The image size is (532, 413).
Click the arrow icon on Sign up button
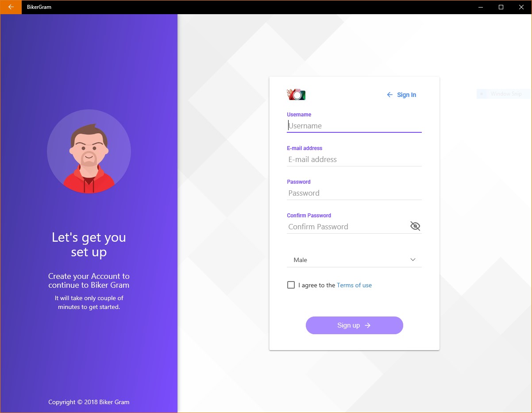pyautogui.click(x=367, y=325)
